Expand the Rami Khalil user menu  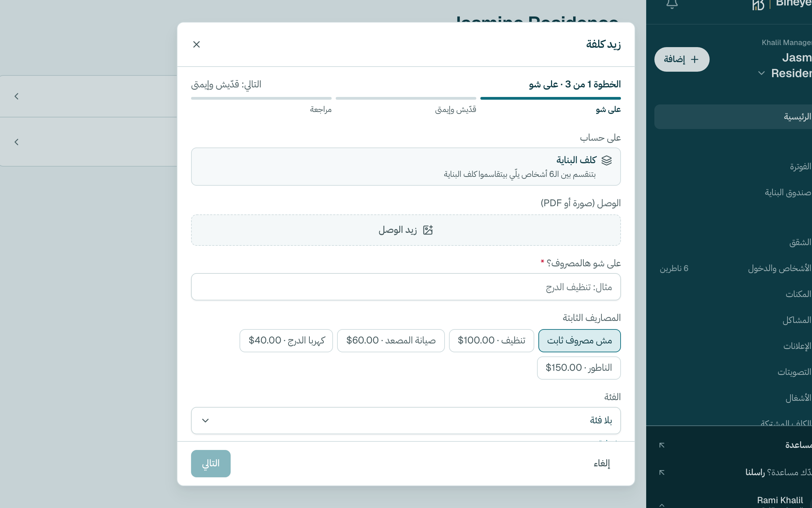pyautogui.click(x=662, y=505)
